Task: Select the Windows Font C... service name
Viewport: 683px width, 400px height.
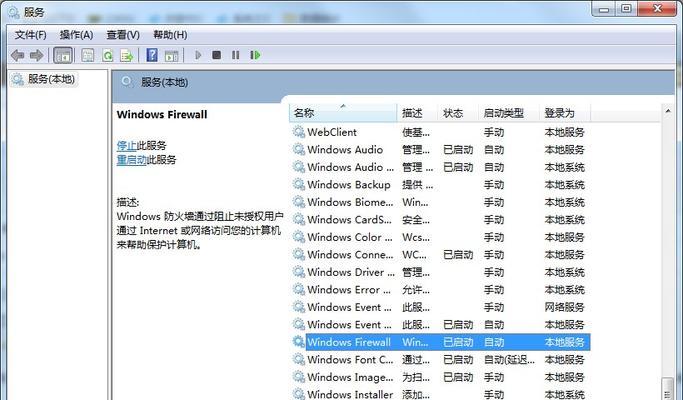Action: (x=350, y=359)
